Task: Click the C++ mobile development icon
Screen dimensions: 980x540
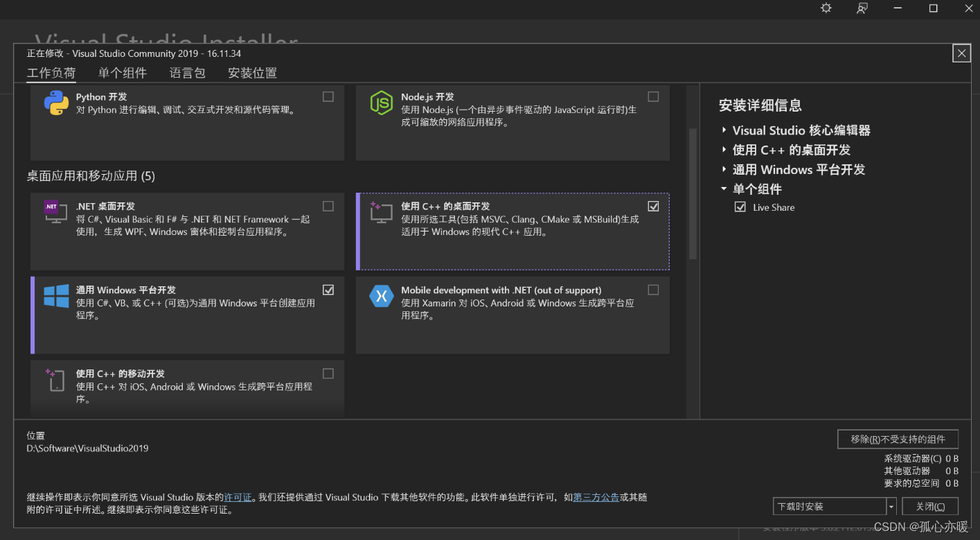Action: (55, 379)
